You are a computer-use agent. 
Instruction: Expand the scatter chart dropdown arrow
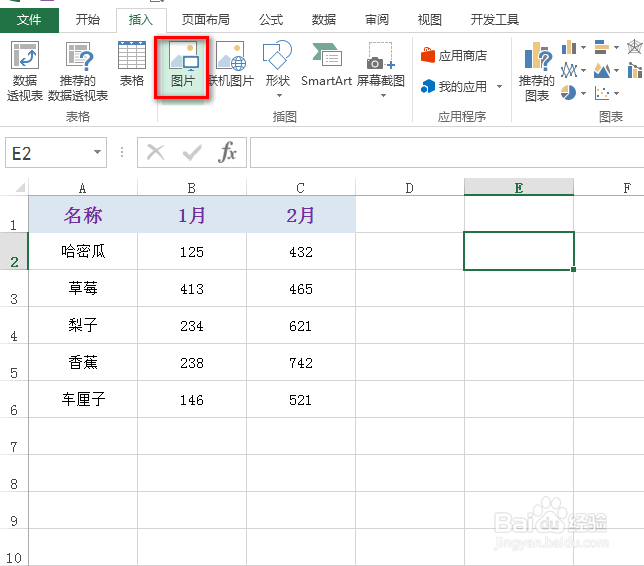(x=616, y=94)
